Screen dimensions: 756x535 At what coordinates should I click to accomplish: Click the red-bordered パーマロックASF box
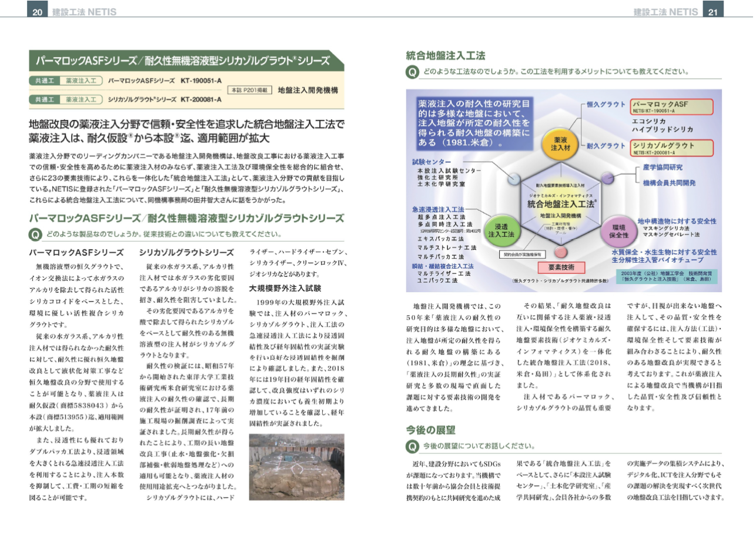671,106
